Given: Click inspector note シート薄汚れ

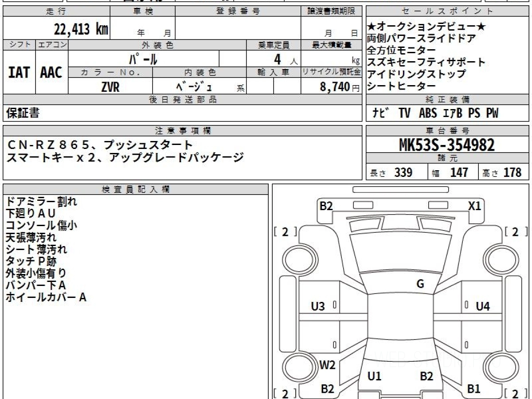Looking at the screenshot, I should point(36,250).
